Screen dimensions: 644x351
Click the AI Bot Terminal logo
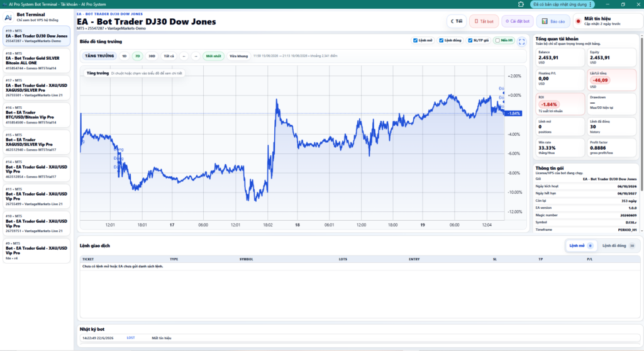click(8, 17)
